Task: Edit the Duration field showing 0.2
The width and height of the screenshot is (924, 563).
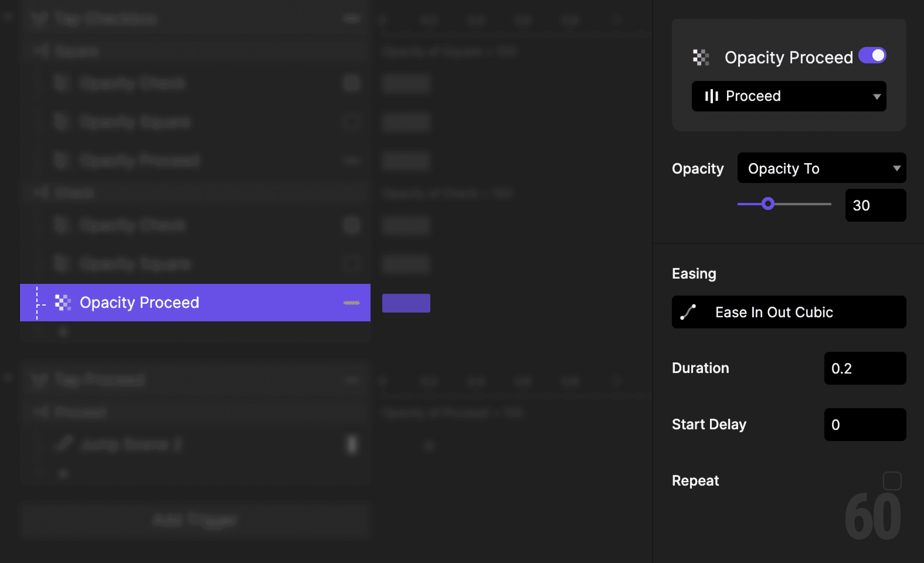Action: pyautogui.click(x=865, y=368)
